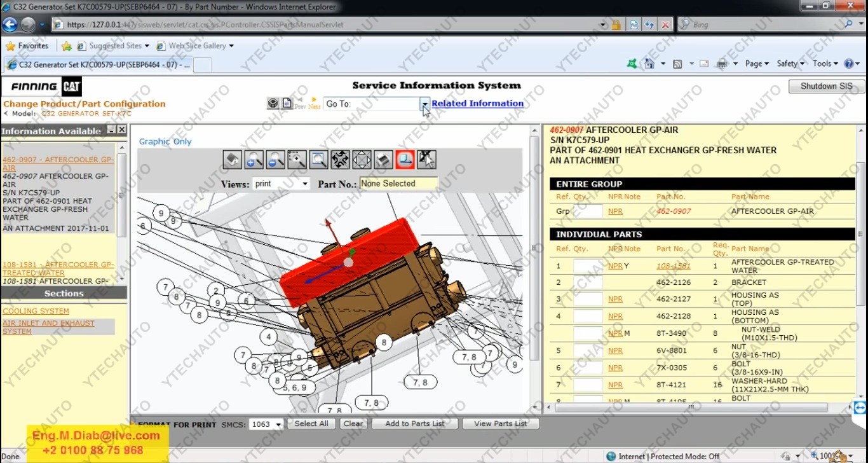Click the deselect parts cursor icon

tap(426, 160)
